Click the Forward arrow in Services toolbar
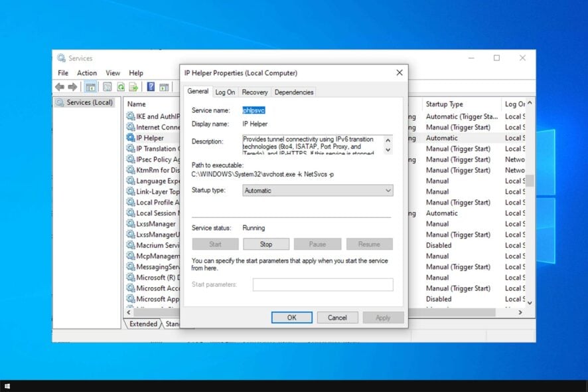 pos(72,87)
